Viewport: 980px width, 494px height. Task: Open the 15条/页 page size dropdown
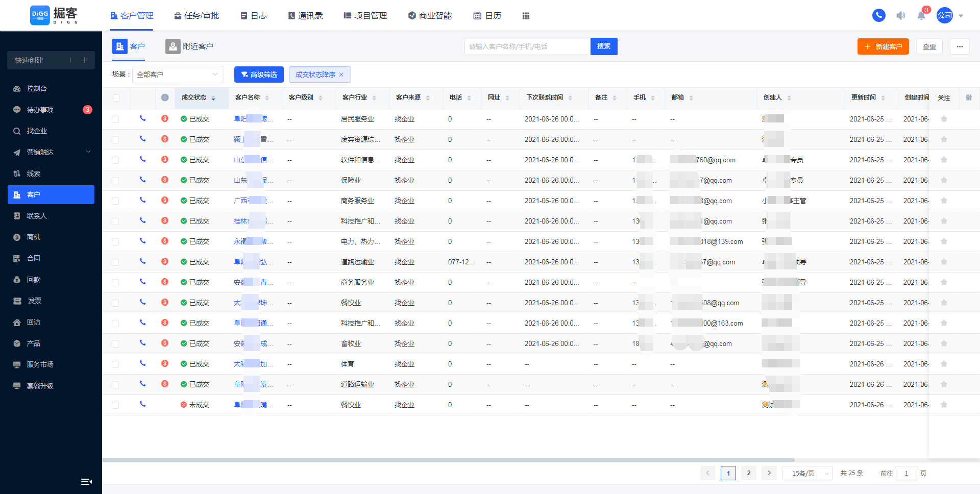tap(807, 473)
